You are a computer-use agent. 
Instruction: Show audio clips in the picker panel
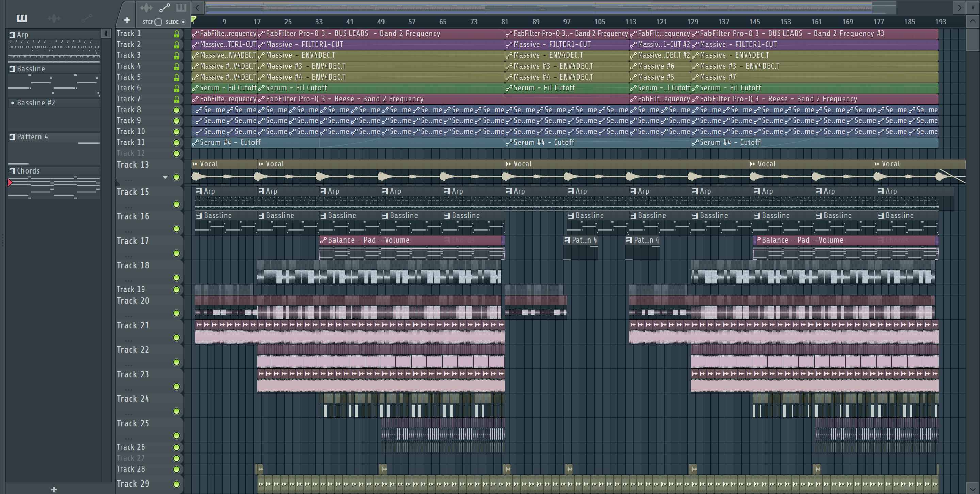tap(54, 18)
